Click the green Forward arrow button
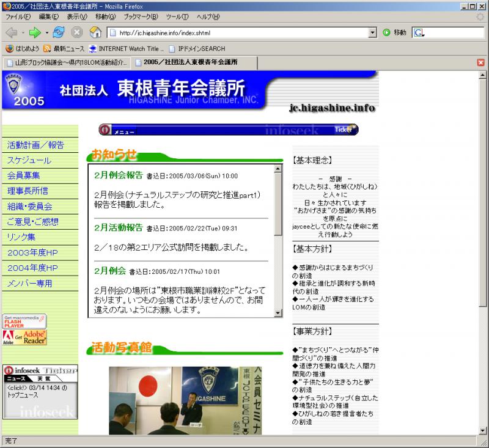 pyautogui.click(x=35, y=32)
